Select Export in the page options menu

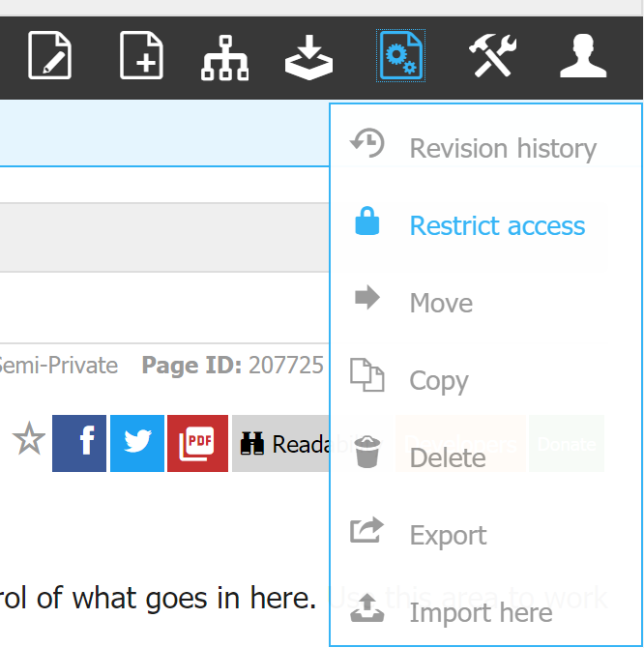click(448, 536)
